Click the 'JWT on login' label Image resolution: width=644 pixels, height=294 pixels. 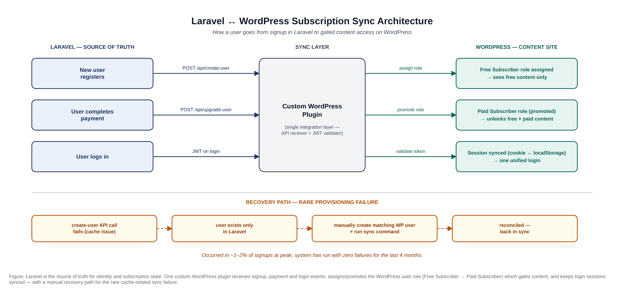click(x=206, y=151)
